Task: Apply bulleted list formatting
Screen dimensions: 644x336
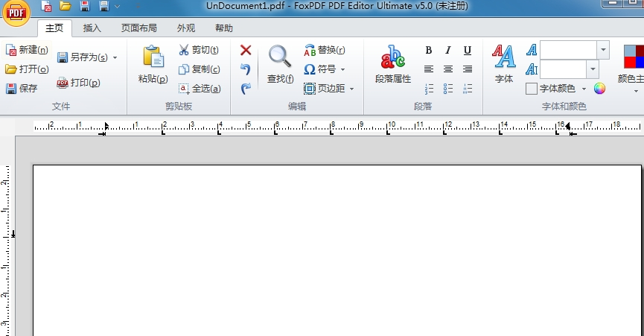Action: 448,89
